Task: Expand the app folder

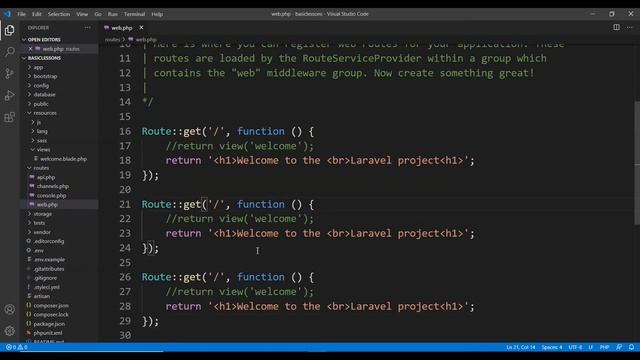Action: (38, 67)
